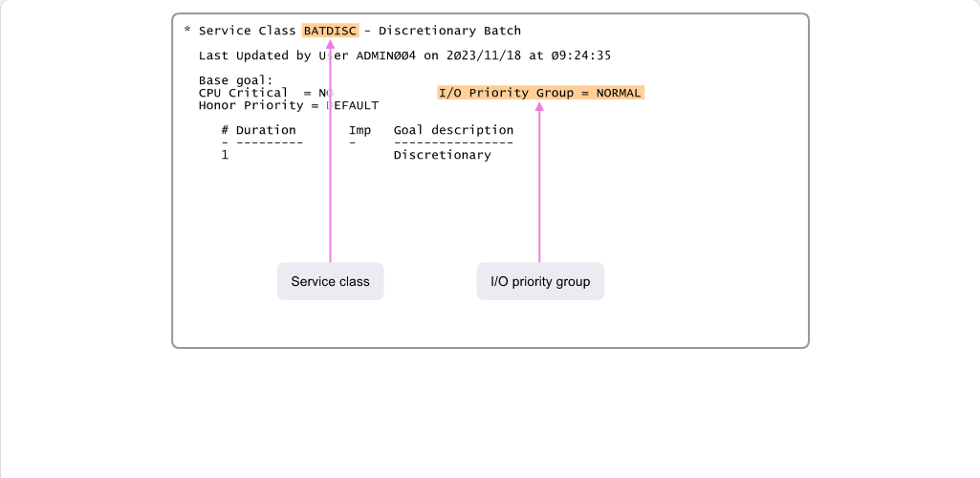Click the time 09:24:35 in the update line
The width and height of the screenshot is (980, 478).
581,55
